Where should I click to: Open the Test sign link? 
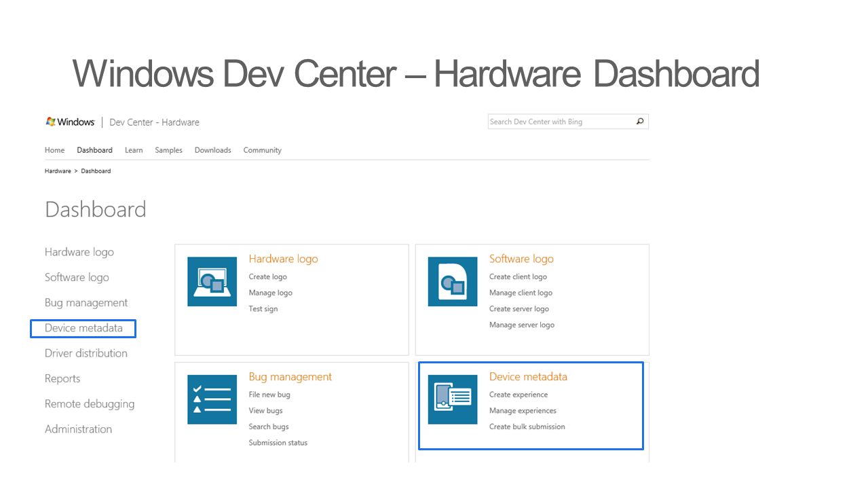263,309
